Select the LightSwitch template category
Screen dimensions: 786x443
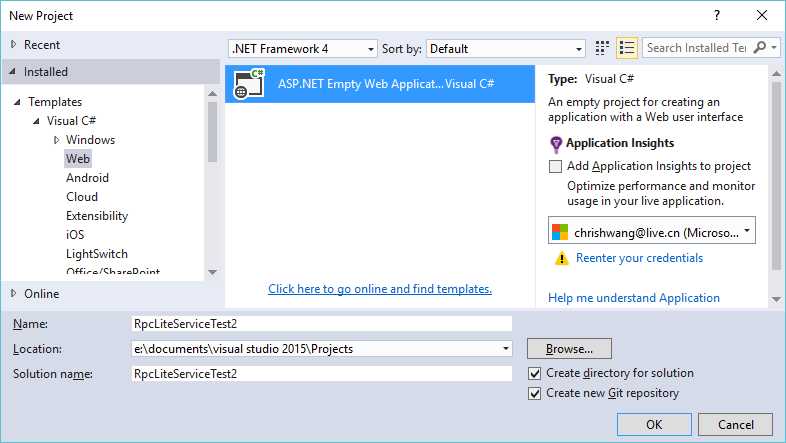[97, 254]
